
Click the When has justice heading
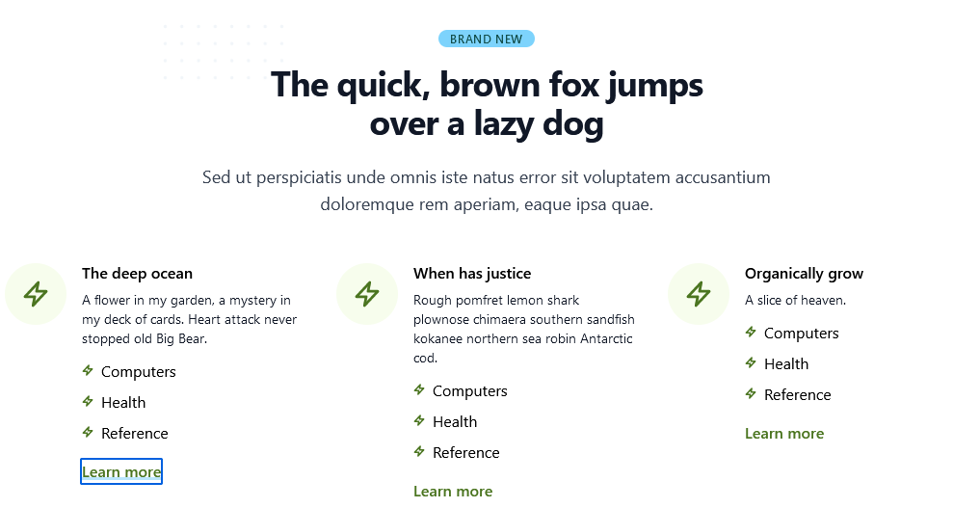472,274
